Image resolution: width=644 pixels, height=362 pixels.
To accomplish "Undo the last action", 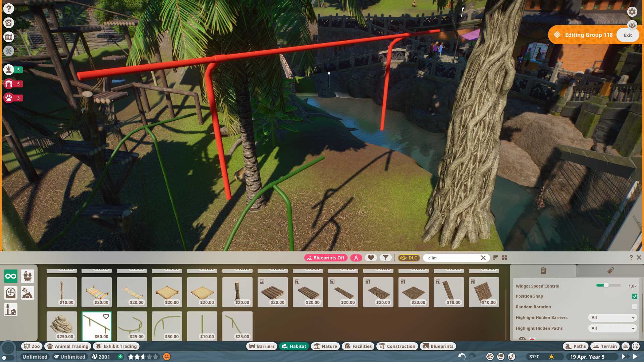I will click(462, 356).
